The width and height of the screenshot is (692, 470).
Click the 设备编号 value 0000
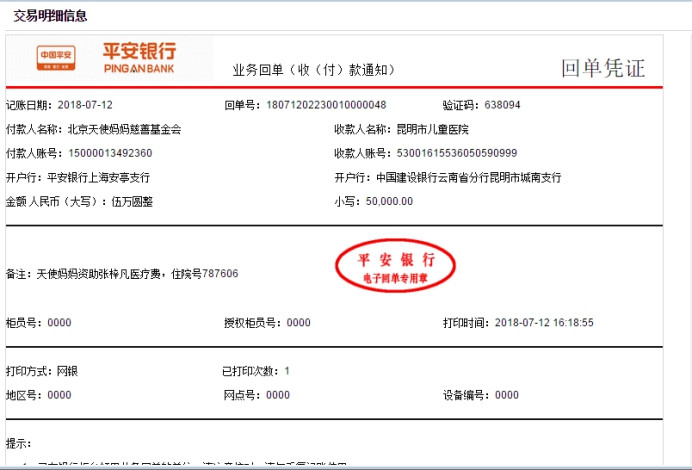click(x=507, y=395)
